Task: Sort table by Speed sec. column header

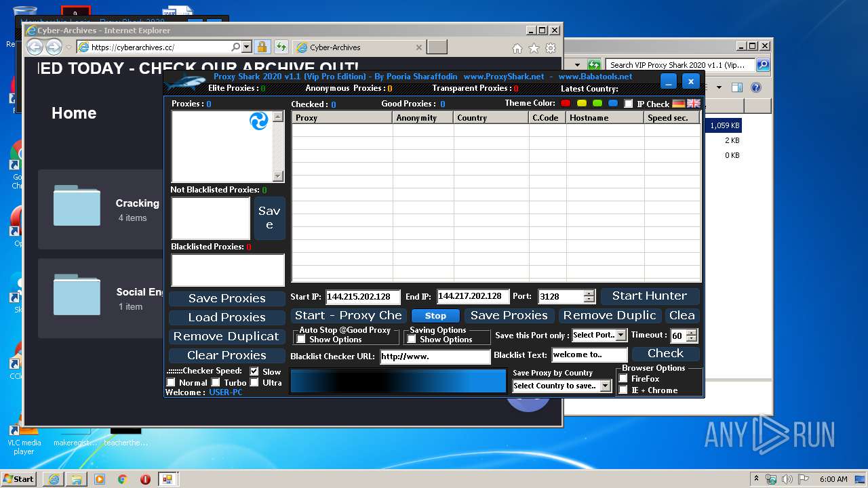Action: coord(672,117)
